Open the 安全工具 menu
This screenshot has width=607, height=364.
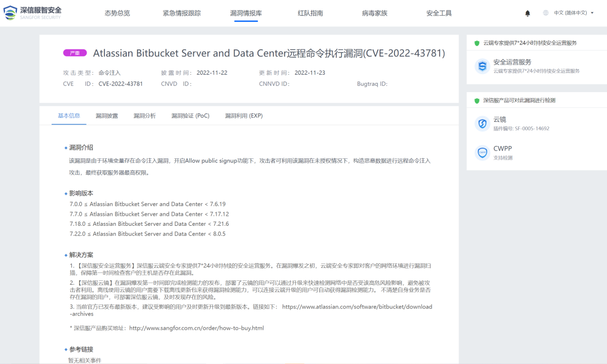439,13
